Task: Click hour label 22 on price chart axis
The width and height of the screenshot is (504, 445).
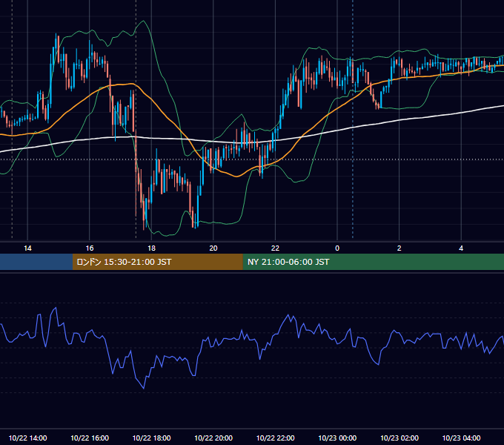Action: (275, 248)
